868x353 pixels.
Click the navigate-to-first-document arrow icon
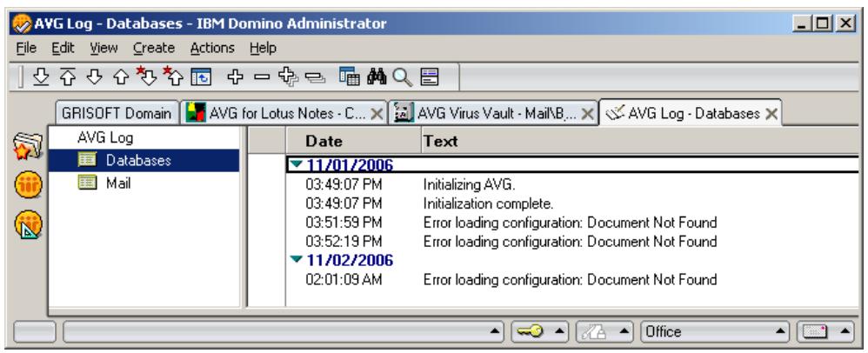tap(68, 77)
